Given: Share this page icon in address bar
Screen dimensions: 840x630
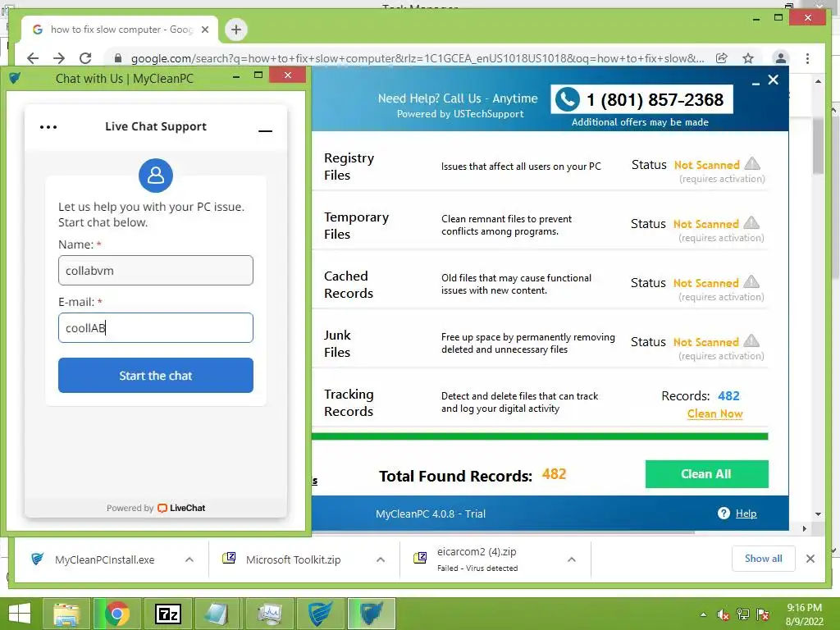Looking at the screenshot, I should point(722,58).
